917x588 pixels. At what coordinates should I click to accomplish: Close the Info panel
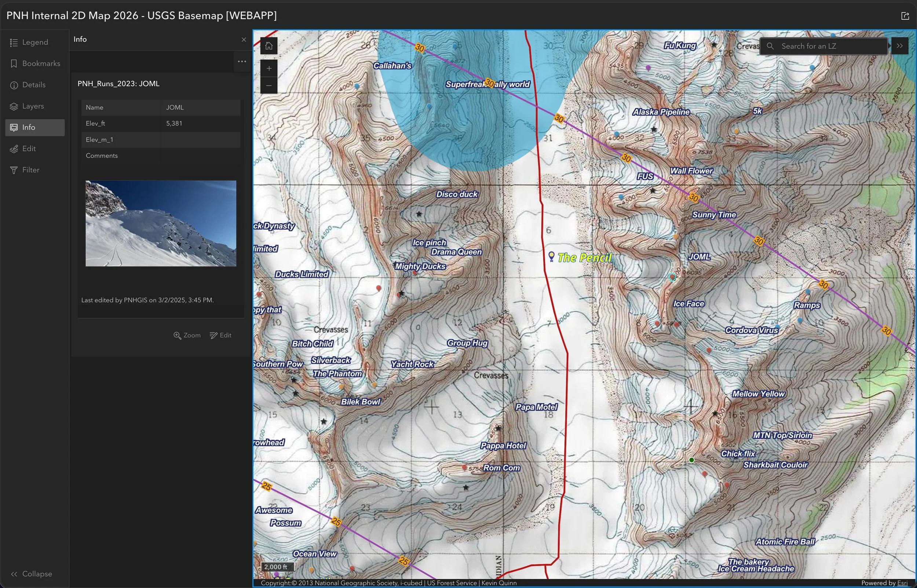[x=244, y=39]
